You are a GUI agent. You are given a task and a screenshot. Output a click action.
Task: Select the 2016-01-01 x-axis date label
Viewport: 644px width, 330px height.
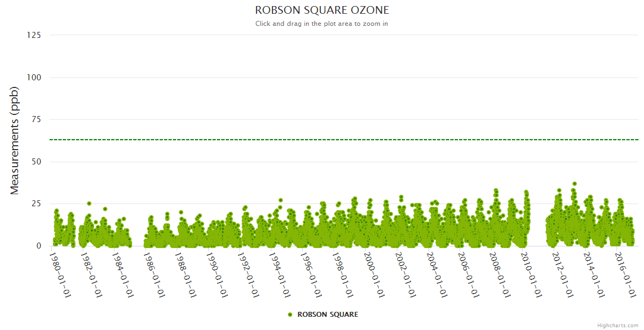tap(627, 274)
